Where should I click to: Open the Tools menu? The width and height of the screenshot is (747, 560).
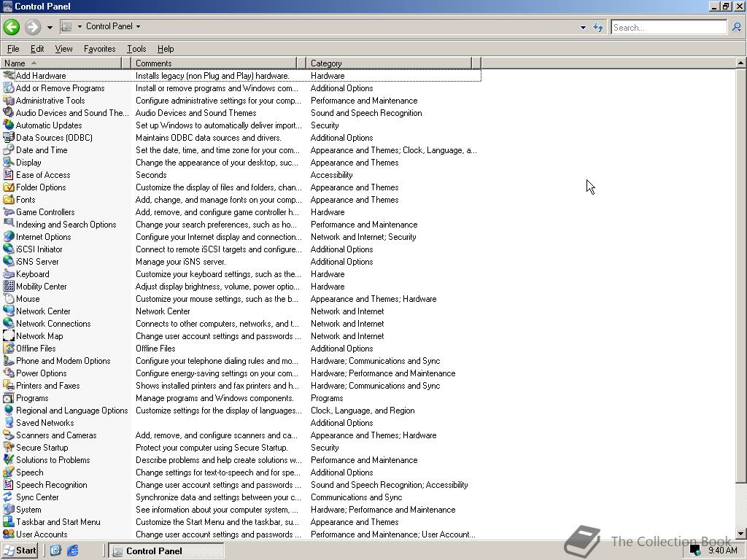tap(136, 49)
